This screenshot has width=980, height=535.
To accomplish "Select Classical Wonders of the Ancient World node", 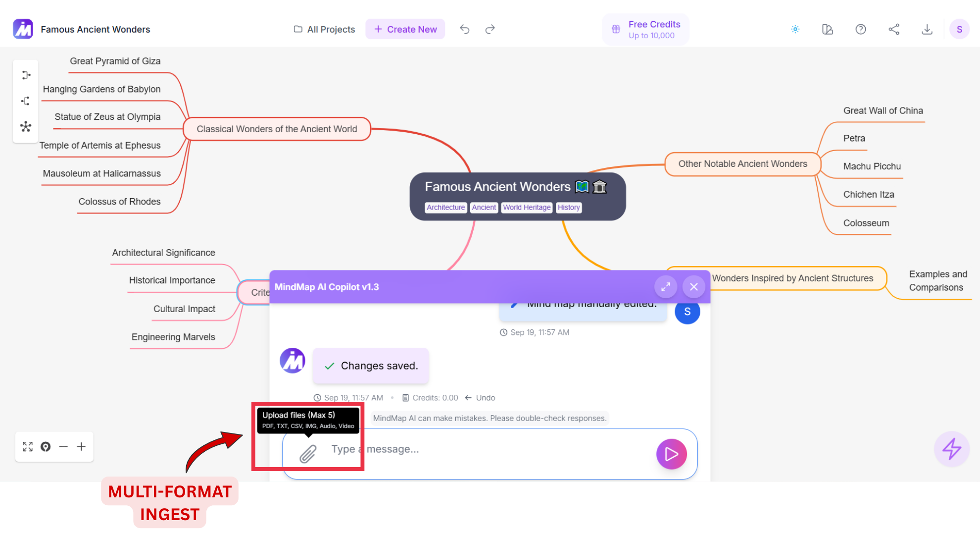I will tap(277, 129).
